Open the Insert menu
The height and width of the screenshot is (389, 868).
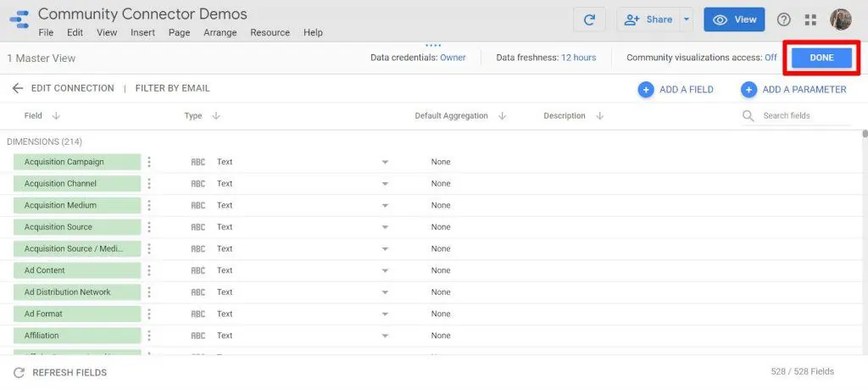coord(142,33)
